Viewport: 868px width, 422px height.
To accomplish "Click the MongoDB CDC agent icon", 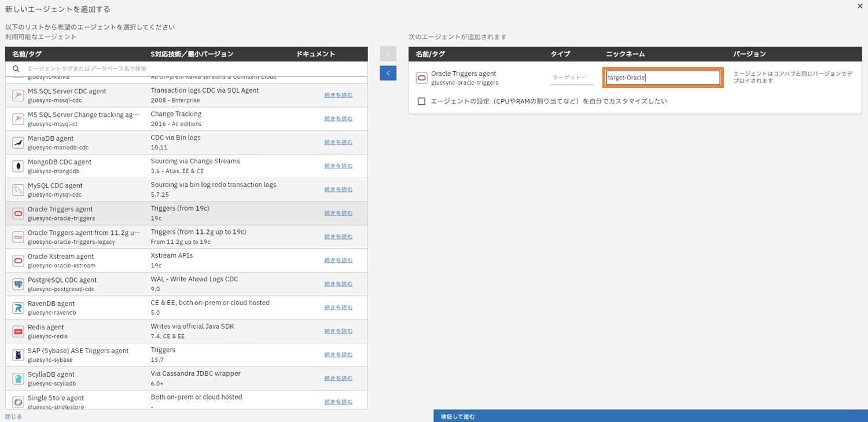I will [18, 166].
